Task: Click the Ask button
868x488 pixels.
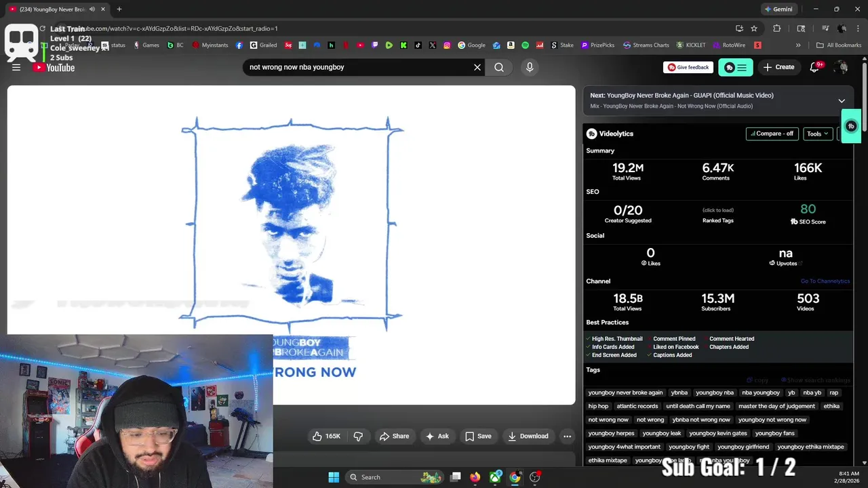Action: pos(437,436)
